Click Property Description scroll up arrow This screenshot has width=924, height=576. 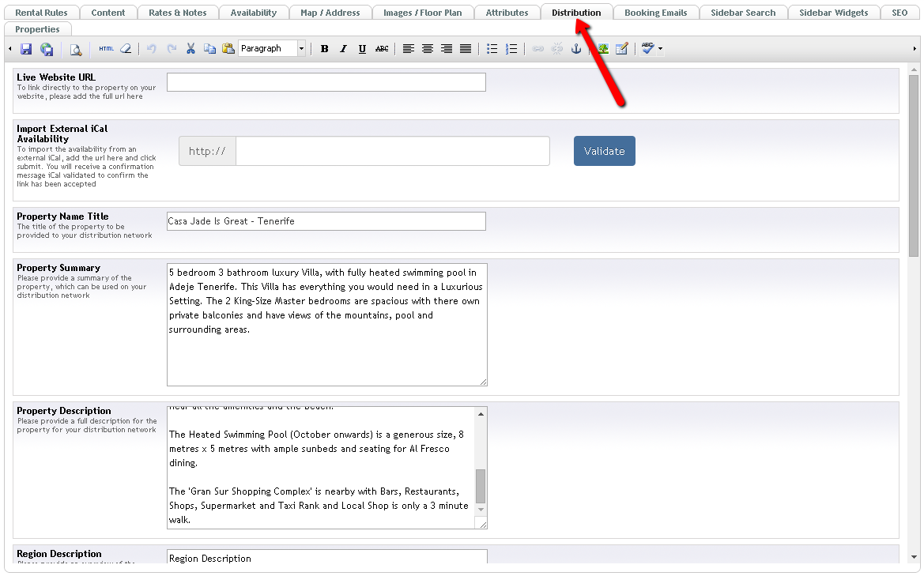[x=481, y=414]
